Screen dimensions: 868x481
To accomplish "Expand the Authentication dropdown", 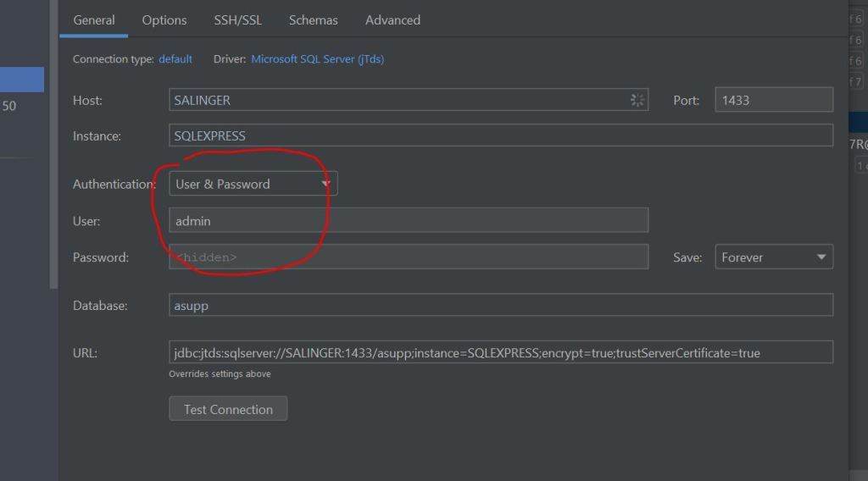I will 253,184.
